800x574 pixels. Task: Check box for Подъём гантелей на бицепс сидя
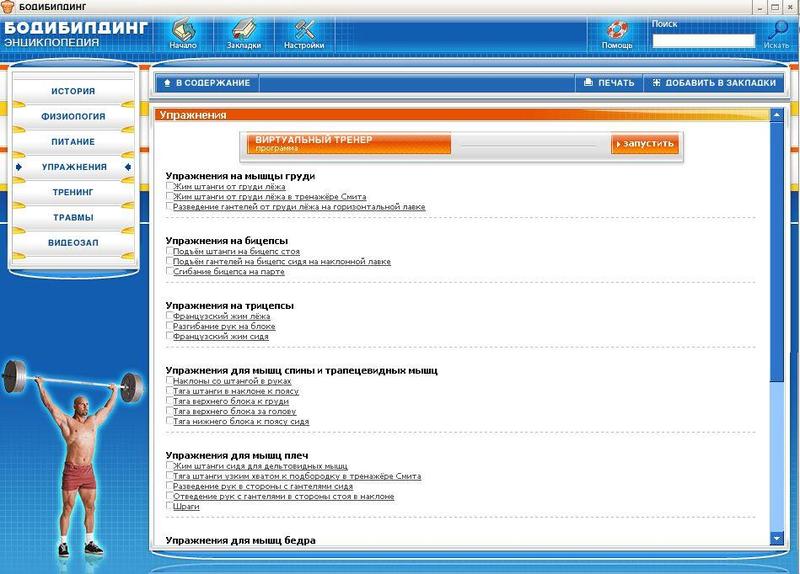[169, 261]
